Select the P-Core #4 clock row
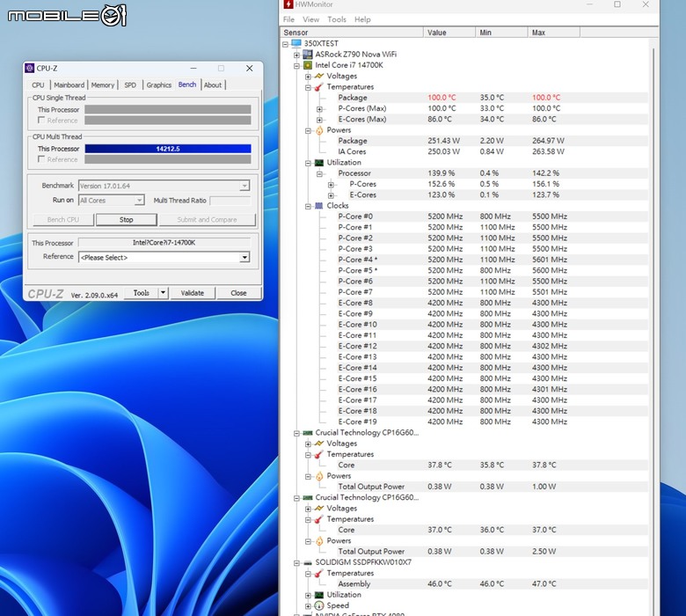 pyautogui.click(x=493, y=260)
